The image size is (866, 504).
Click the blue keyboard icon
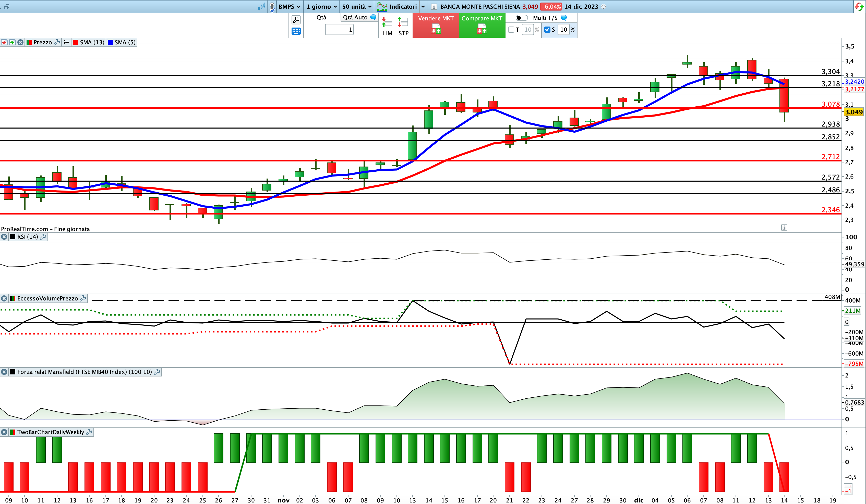coord(296,31)
